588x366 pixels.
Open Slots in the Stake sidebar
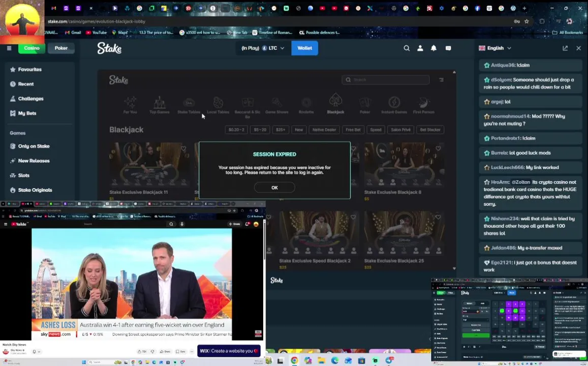[x=39, y=175]
